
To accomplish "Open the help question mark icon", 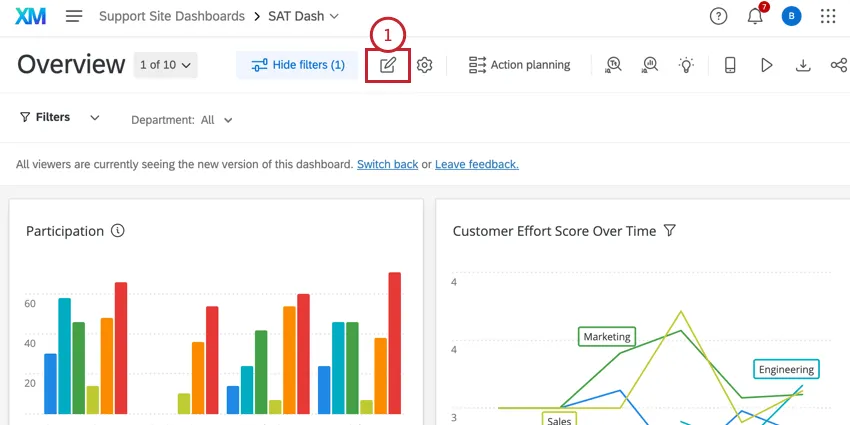I will point(718,16).
